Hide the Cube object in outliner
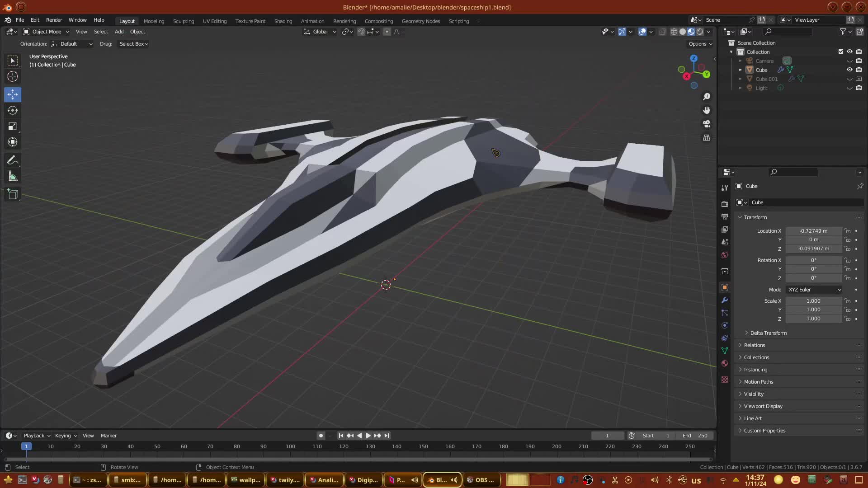 click(x=849, y=70)
